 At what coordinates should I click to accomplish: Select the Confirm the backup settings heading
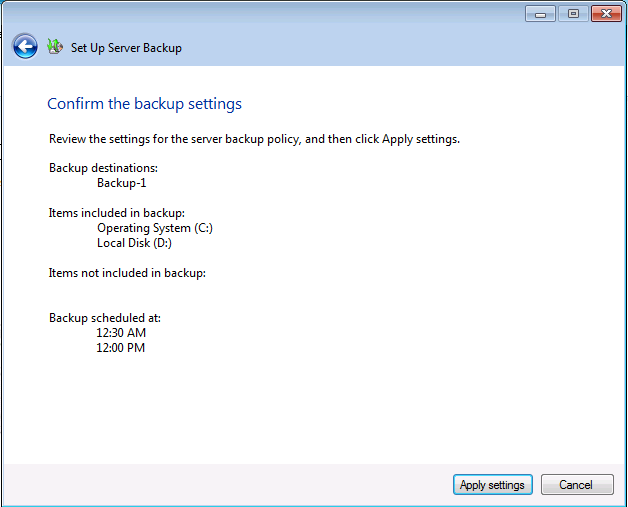point(145,104)
